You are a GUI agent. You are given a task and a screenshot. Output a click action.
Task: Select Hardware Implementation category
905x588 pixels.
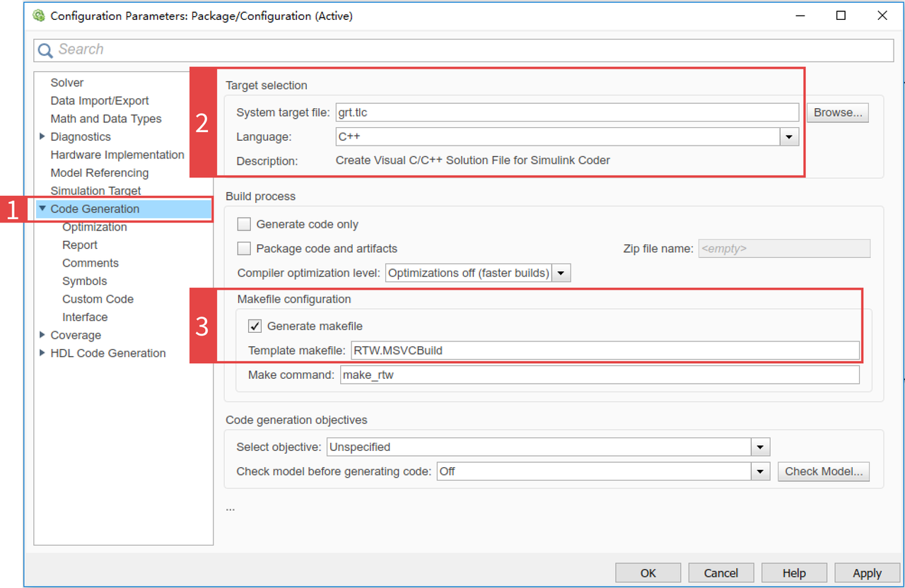(117, 155)
